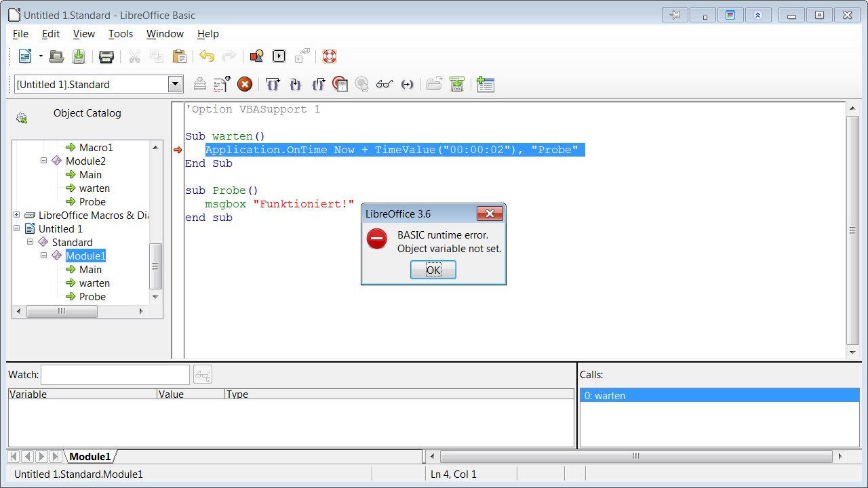Close the LibreOffice 3.6 error dialog
868x488 pixels.
490,214
